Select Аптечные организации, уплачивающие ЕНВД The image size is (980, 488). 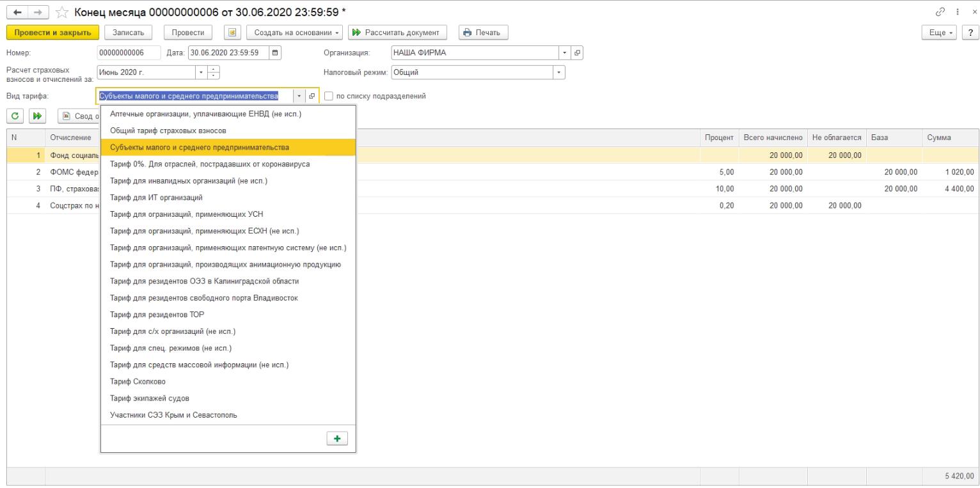coord(228,114)
